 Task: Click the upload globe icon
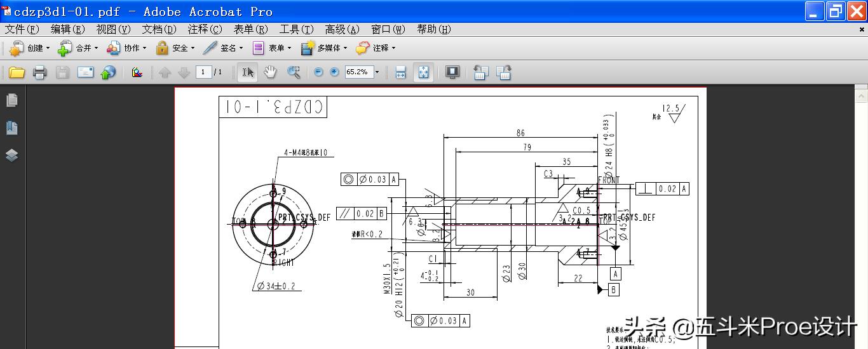click(108, 72)
